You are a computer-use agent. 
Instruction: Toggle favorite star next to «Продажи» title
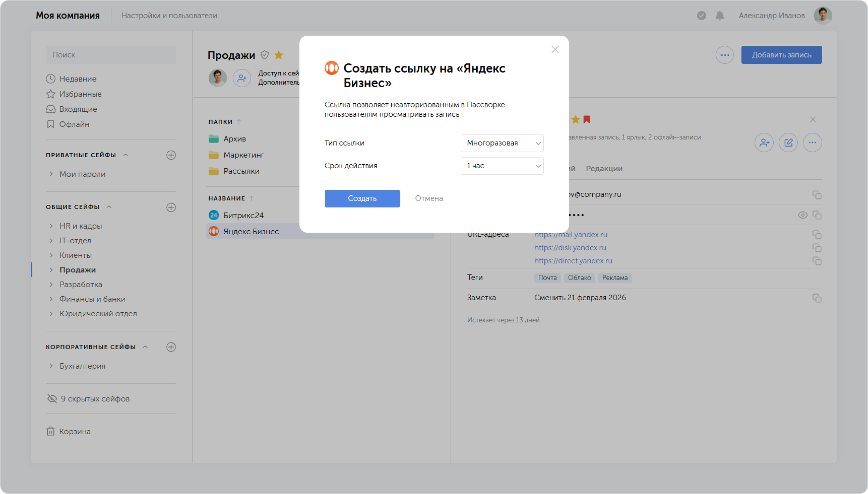coord(279,55)
